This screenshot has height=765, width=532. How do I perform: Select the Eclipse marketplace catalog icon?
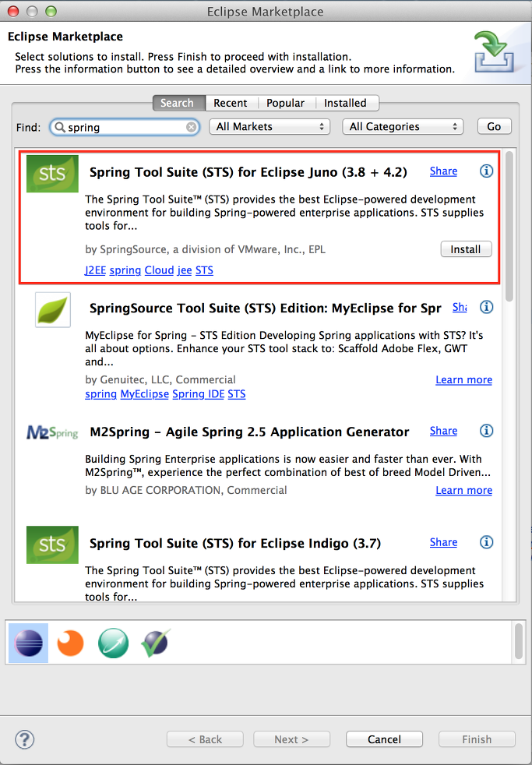click(x=28, y=643)
